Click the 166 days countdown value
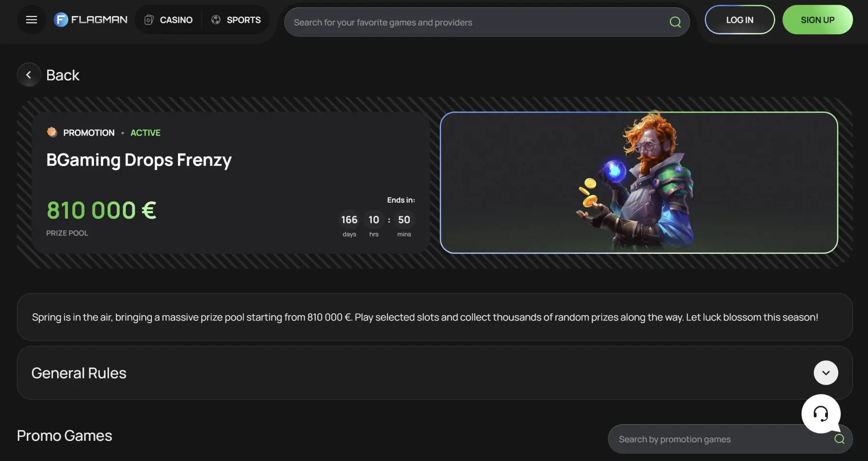868x461 pixels. click(349, 220)
